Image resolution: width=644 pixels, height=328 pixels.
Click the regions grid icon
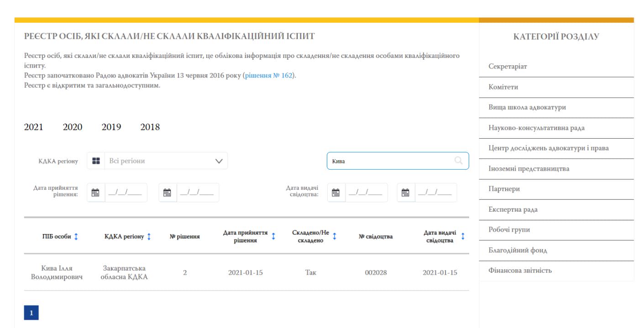coord(96,161)
